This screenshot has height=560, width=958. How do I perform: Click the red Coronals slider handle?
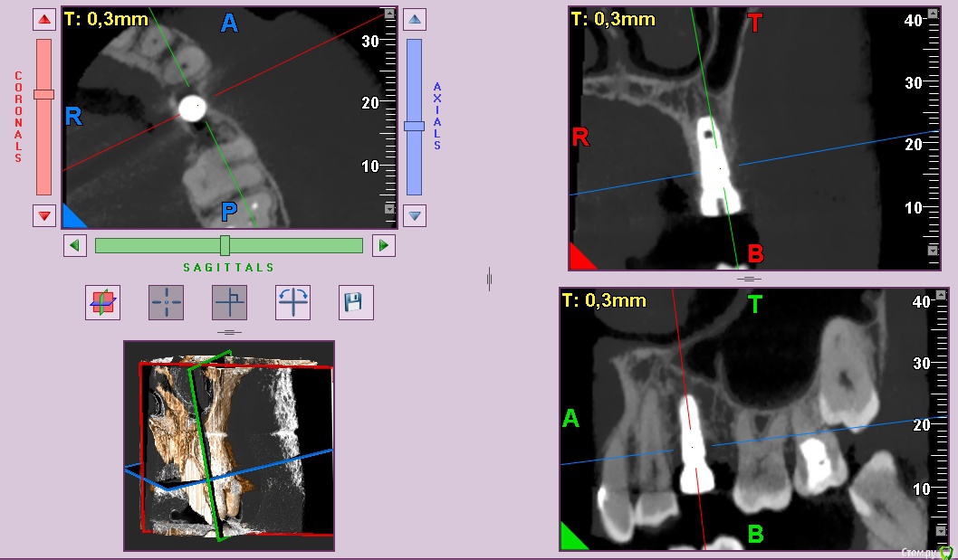pyautogui.click(x=43, y=94)
